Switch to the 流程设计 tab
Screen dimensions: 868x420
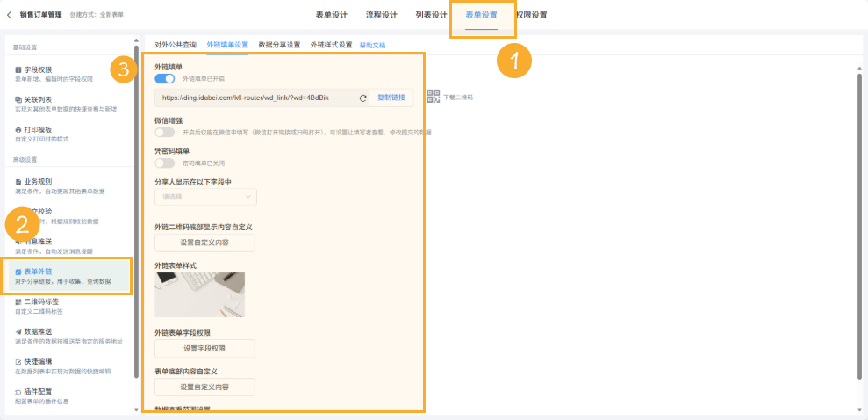pyautogui.click(x=382, y=15)
